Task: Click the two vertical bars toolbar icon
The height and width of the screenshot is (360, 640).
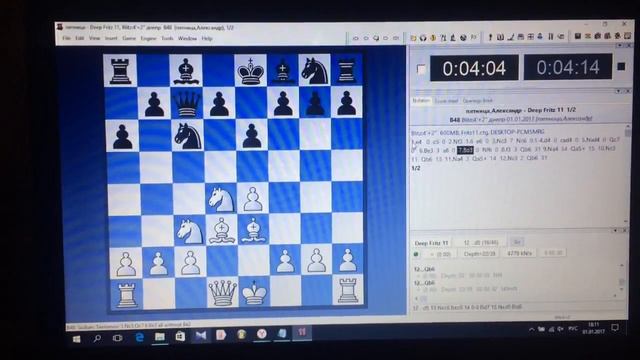Action: pos(551,37)
